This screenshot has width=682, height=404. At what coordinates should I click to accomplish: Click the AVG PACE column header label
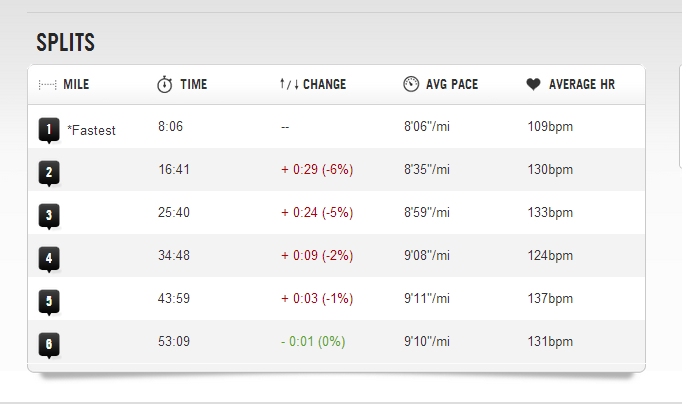click(x=452, y=84)
